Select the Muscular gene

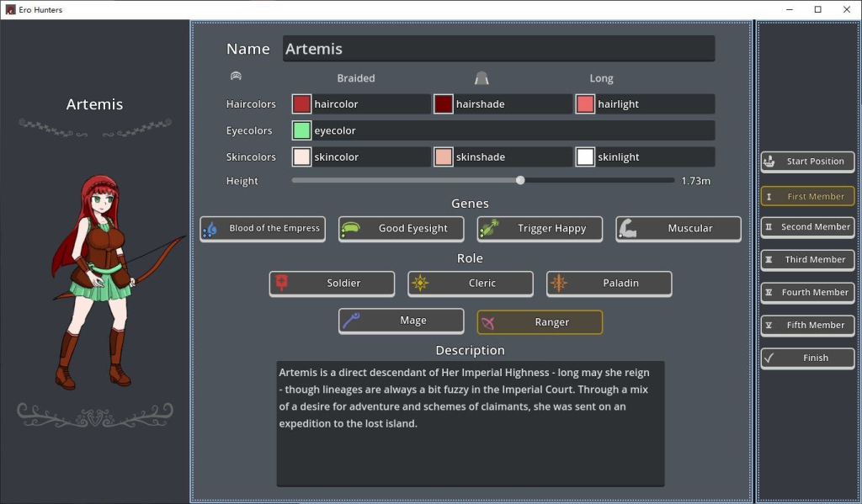(x=678, y=229)
